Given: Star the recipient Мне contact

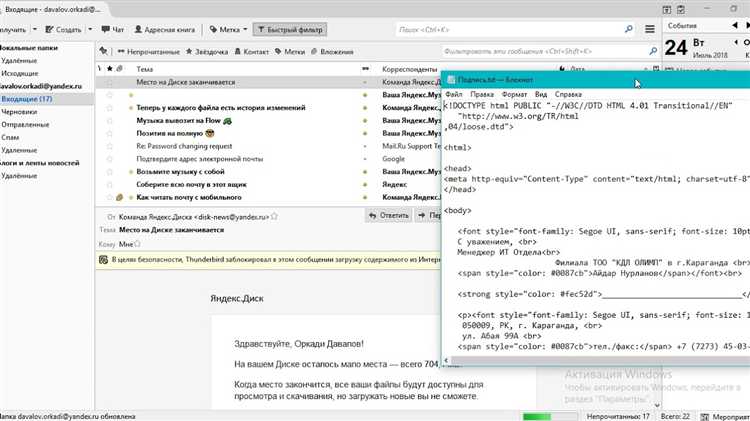Looking at the screenshot, I should click(x=137, y=244).
